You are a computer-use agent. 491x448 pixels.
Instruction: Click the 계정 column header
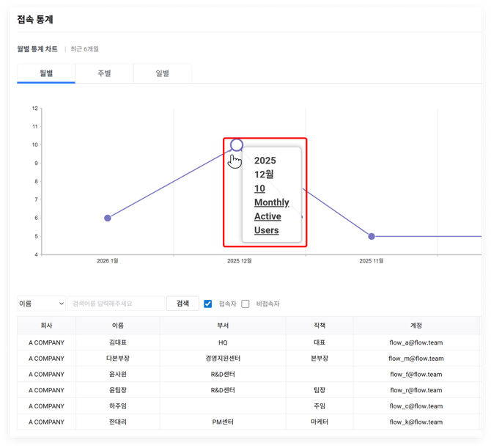tap(416, 326)
